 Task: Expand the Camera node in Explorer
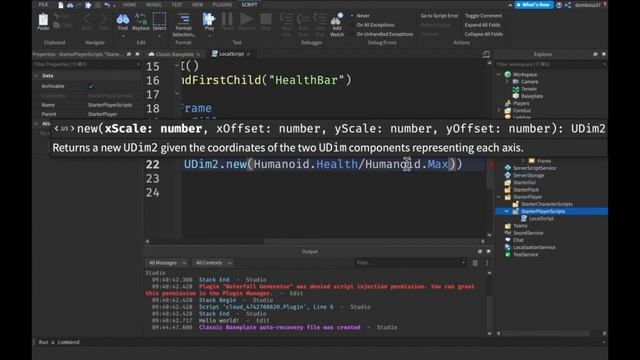coord(507,82)
